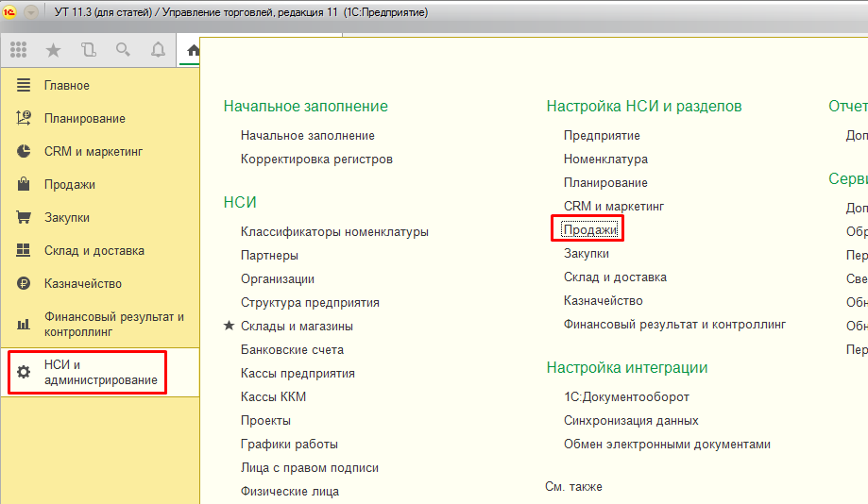The height and width of the screenshot is (504, 868).
Task: Click the pie chart CRM sidebar icon
Action: click(x=24, y=151)
